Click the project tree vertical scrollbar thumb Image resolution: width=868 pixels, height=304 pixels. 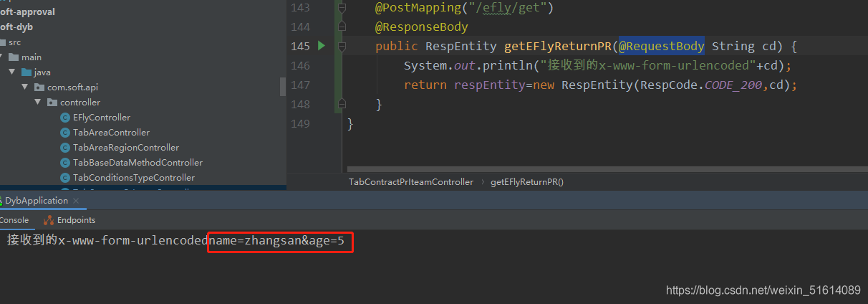coord(283,87)
